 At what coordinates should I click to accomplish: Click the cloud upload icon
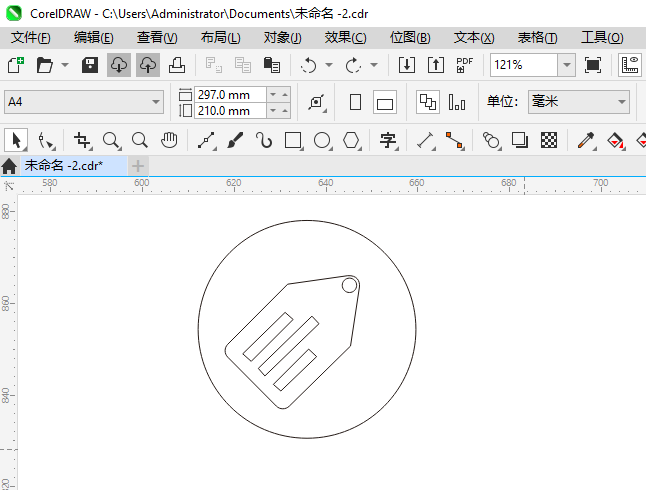148,65
